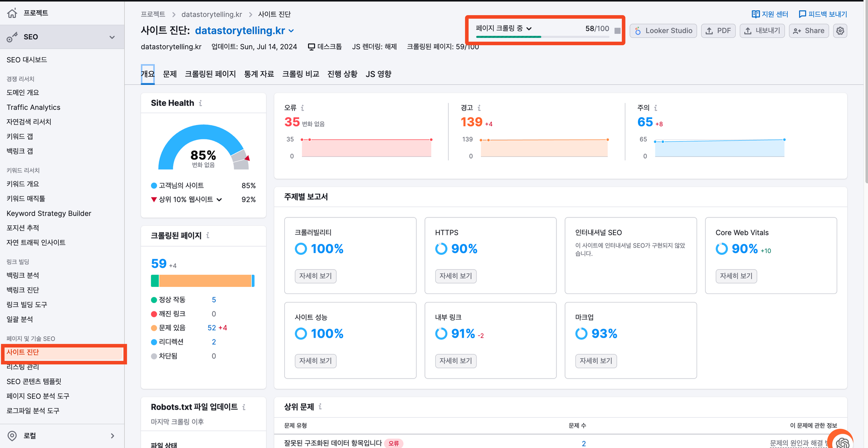Click 피드백 보내기 link
868x448 pixels.
[823, 14]
